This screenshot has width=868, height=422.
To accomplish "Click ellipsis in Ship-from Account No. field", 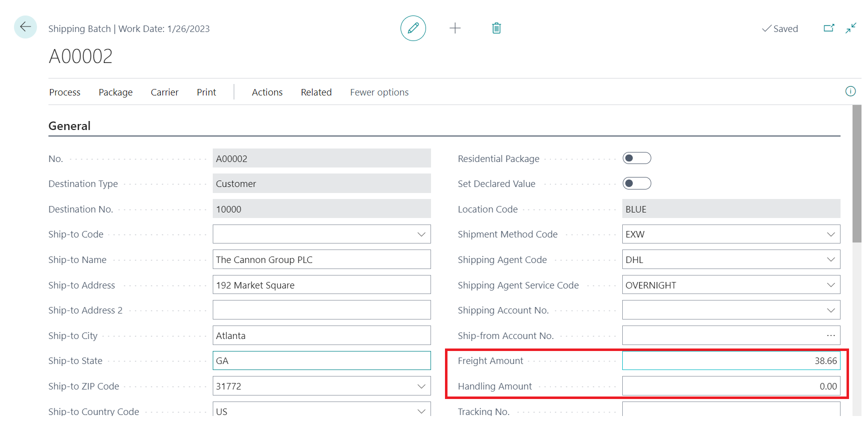I will coord(831,335).
